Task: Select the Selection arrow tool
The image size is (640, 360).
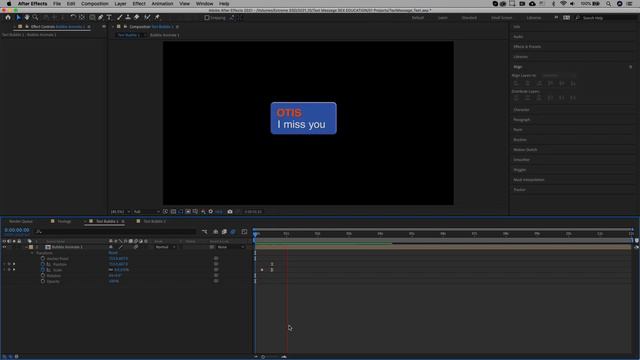Action: click(x=18, y=18)
